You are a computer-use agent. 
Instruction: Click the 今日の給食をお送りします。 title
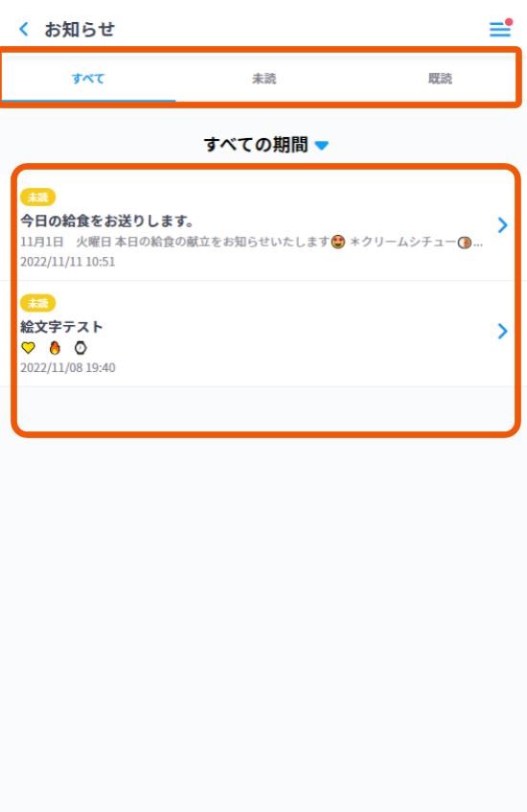[x=107, y=221]
